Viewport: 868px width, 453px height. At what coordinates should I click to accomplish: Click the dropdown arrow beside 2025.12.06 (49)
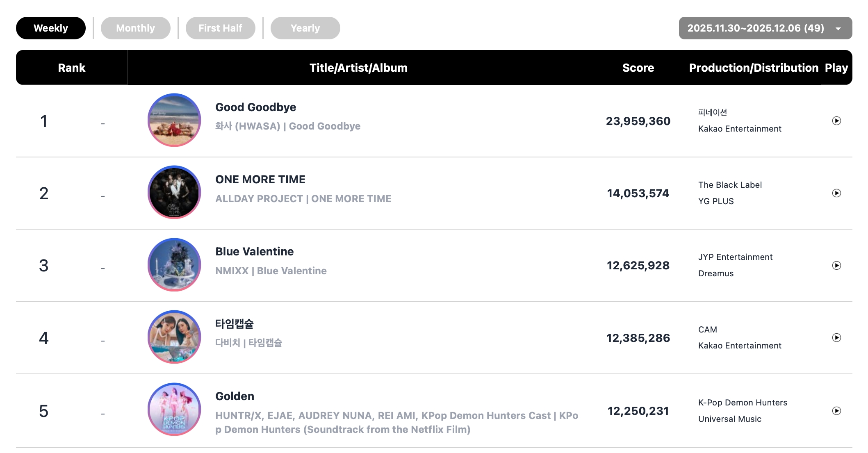[x=838, y=29]
